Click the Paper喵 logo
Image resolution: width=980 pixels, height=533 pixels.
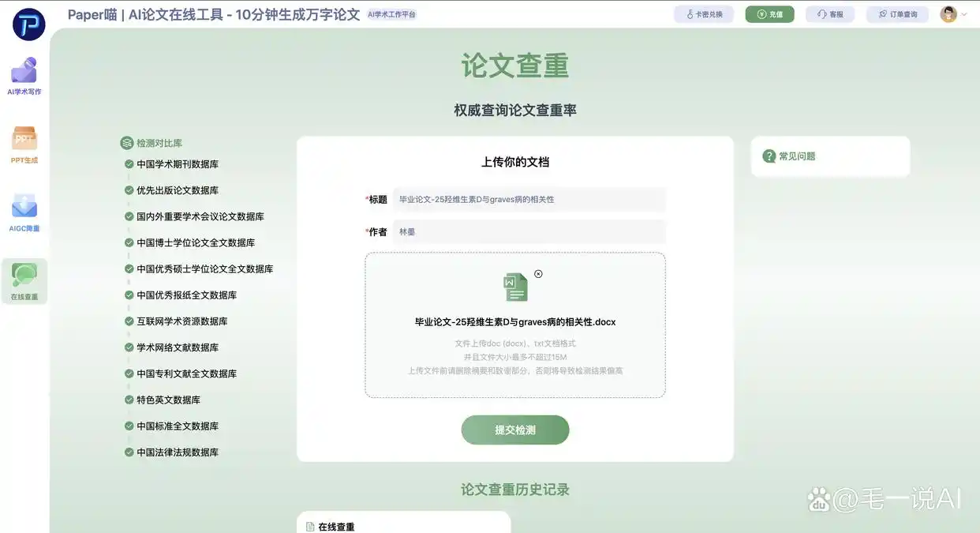[x=28, y=24]
